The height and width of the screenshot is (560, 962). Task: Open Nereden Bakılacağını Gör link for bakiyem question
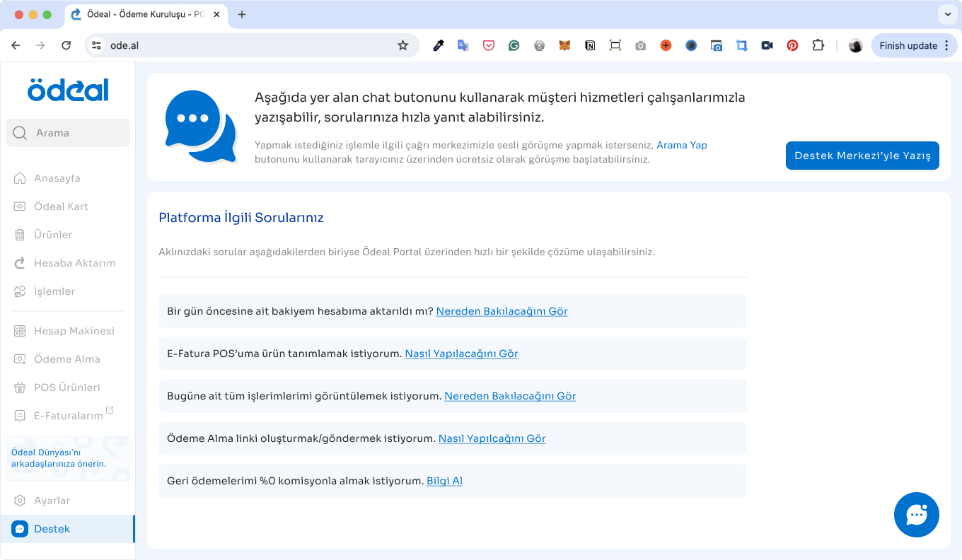tap(502, 311)
